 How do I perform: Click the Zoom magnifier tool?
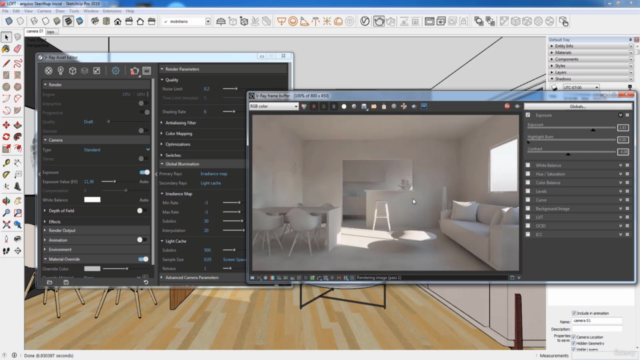[x=6, y=213]
